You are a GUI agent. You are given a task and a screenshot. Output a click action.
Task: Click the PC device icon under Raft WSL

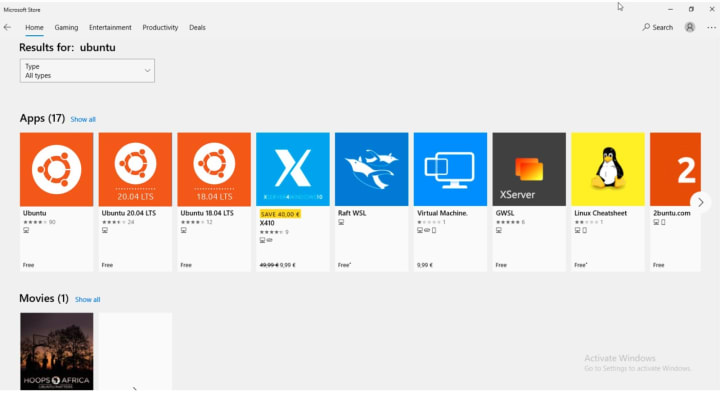(x=341, y=222)
